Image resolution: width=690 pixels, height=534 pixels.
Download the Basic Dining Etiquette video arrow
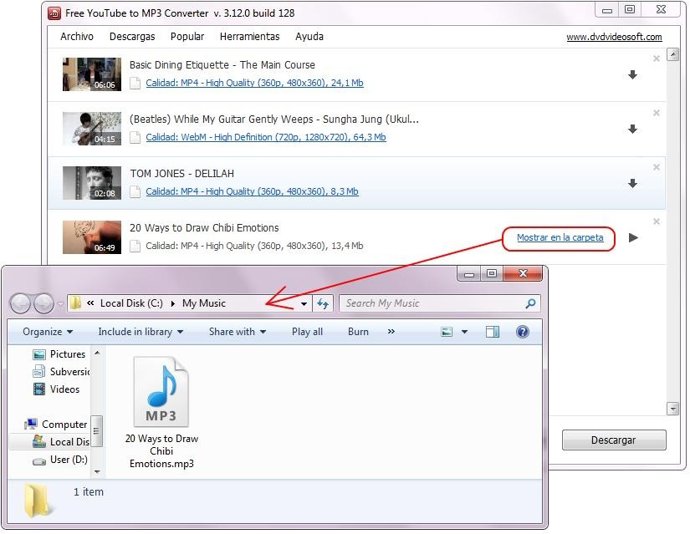(632, 75)
